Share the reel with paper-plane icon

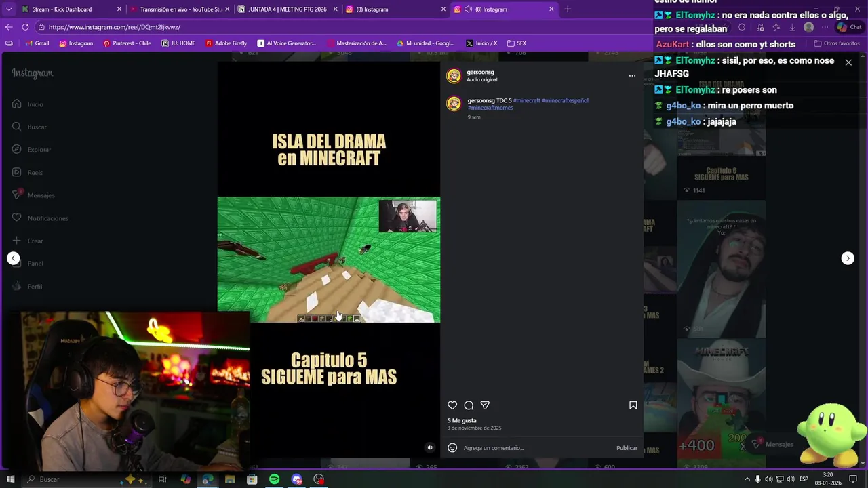[485, 405]
